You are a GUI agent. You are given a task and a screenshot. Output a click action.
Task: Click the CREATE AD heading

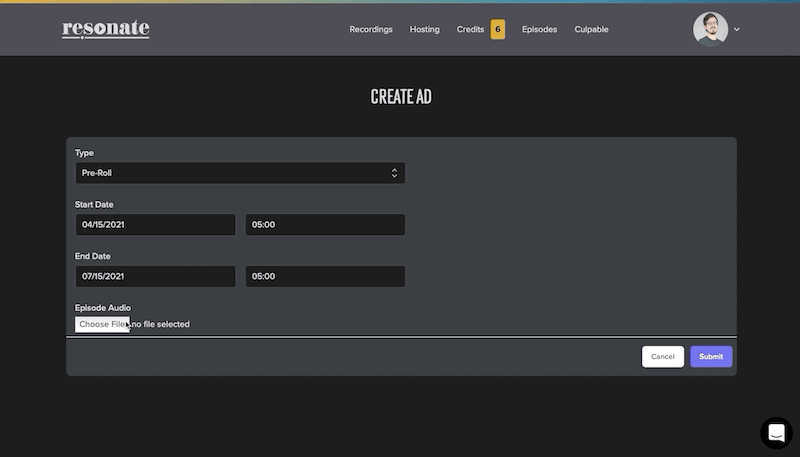[x=401, y=97]
